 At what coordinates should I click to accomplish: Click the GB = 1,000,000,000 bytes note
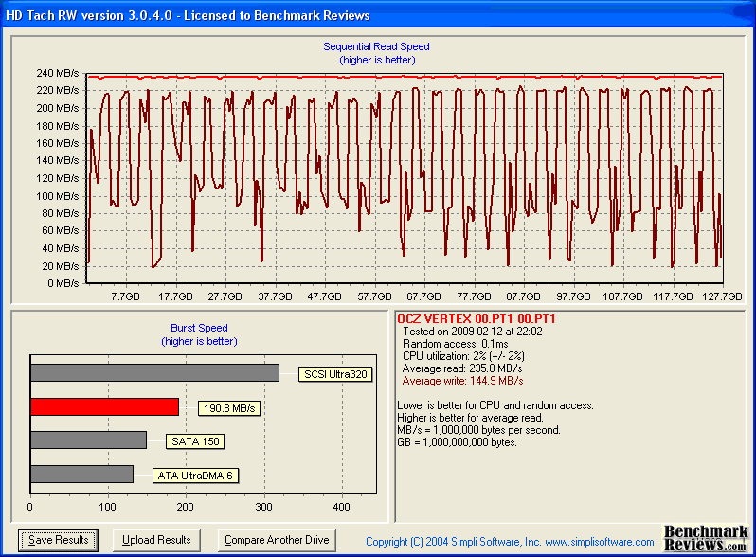(457, 442)
